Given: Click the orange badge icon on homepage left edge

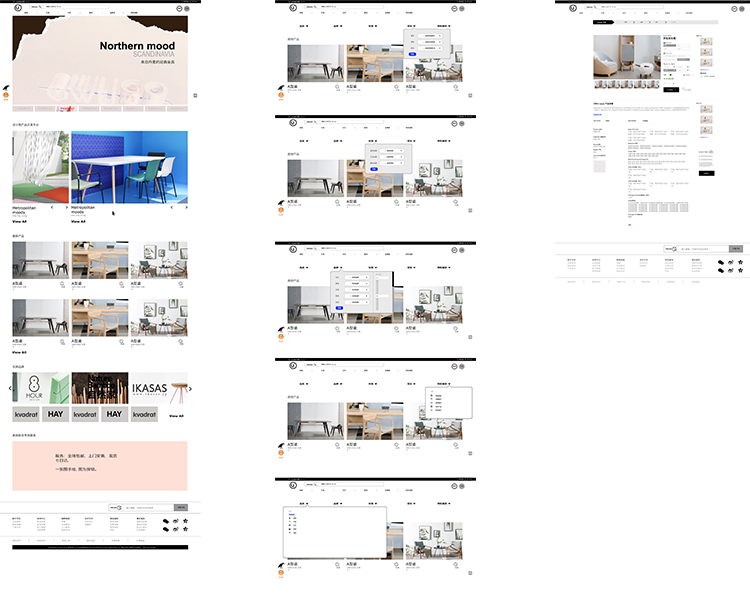Looking at the screenshot, I should 6,97.
